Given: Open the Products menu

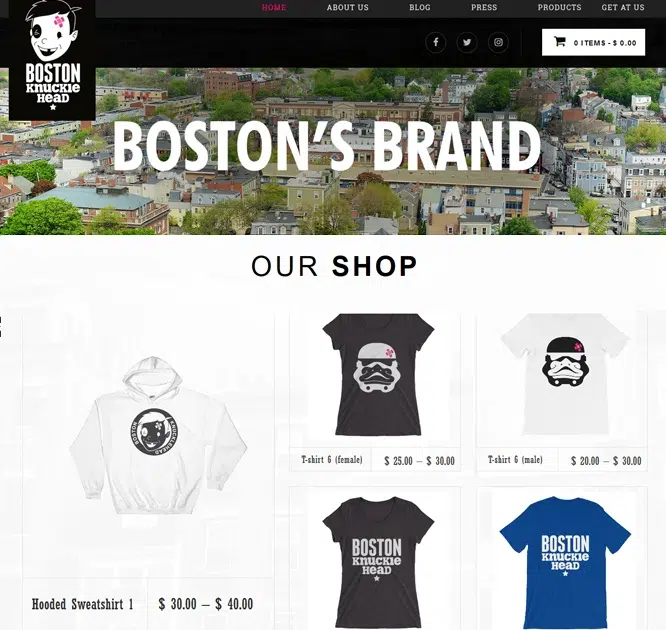Looking at the screenshot, I should point(559,8).
